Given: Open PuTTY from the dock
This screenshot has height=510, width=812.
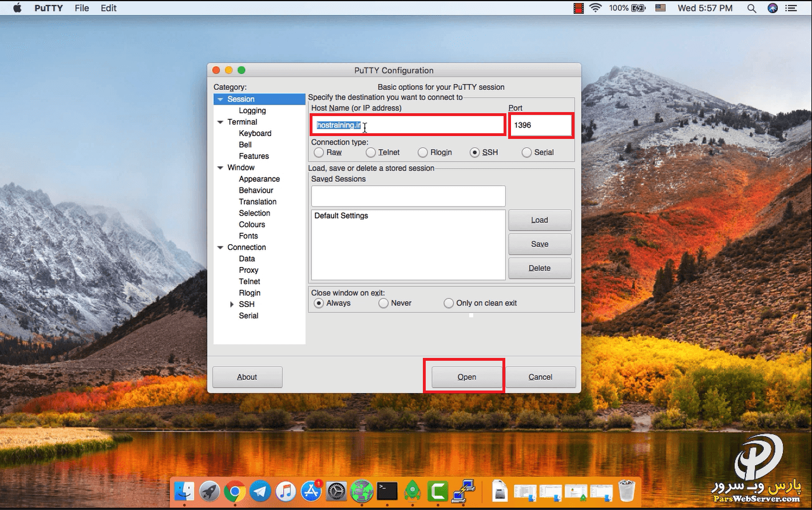Looking at the screenshot, I should (x=464, y=491).
